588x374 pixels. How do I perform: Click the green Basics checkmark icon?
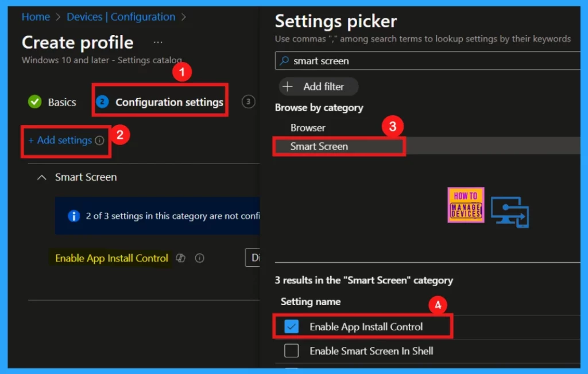coord(35,102)
